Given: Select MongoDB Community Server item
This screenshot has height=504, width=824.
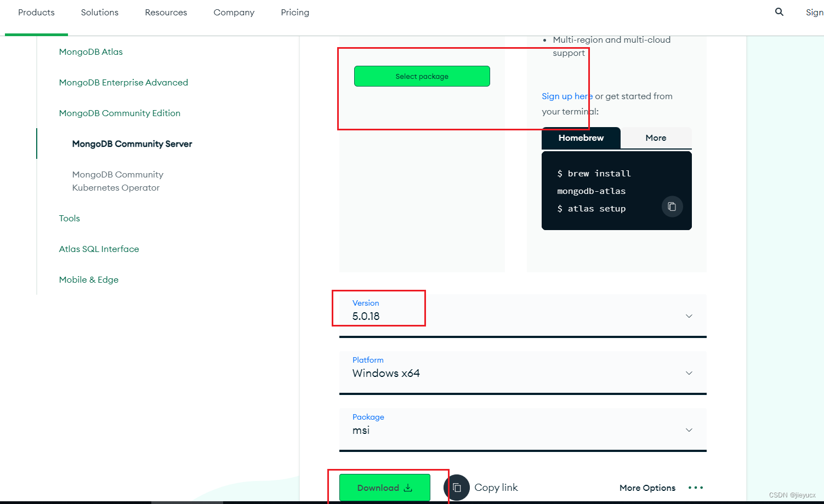Looking at the screenshot, I should [132, 144].
